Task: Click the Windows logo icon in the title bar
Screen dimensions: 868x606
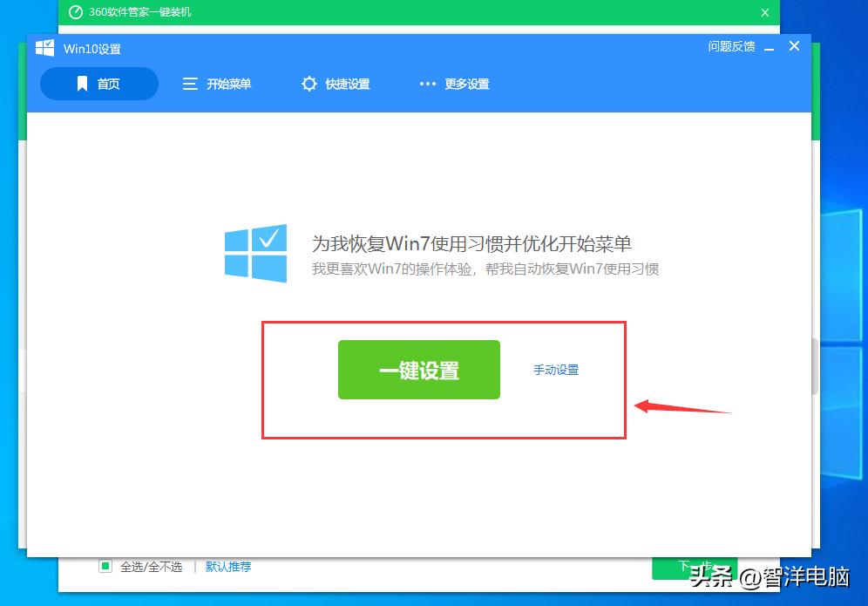Action: (44, 48)
